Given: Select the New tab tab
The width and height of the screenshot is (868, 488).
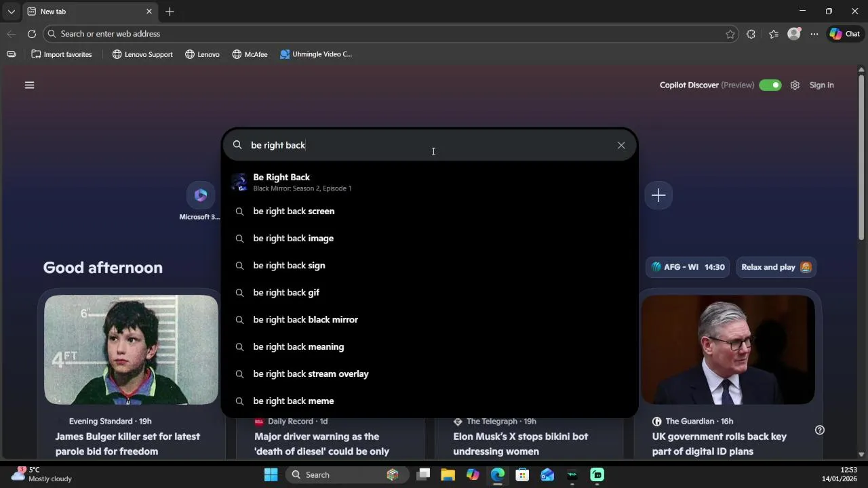Looking at the screenshot, I should coord(90,12).
